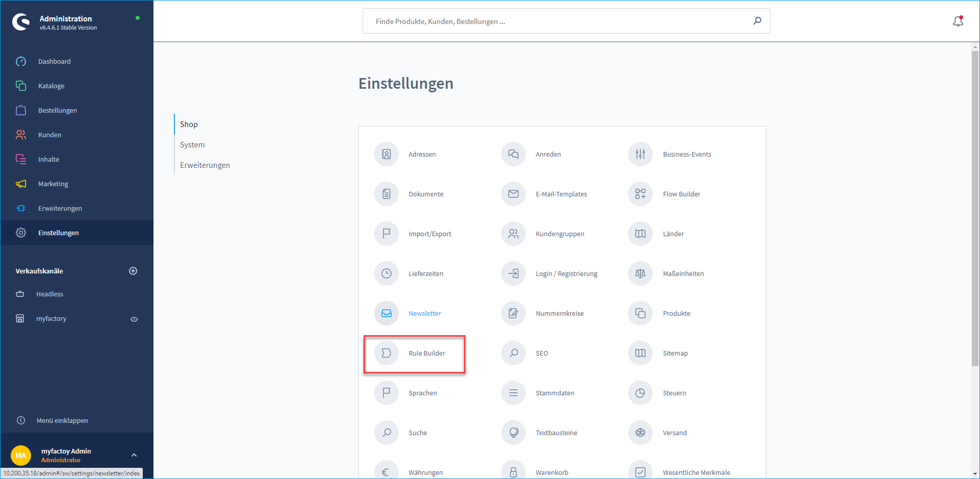The width and height of the screenshot is (980, 479).
Task: Select the Kataloge sidebar icon
Action: point(20,85)
